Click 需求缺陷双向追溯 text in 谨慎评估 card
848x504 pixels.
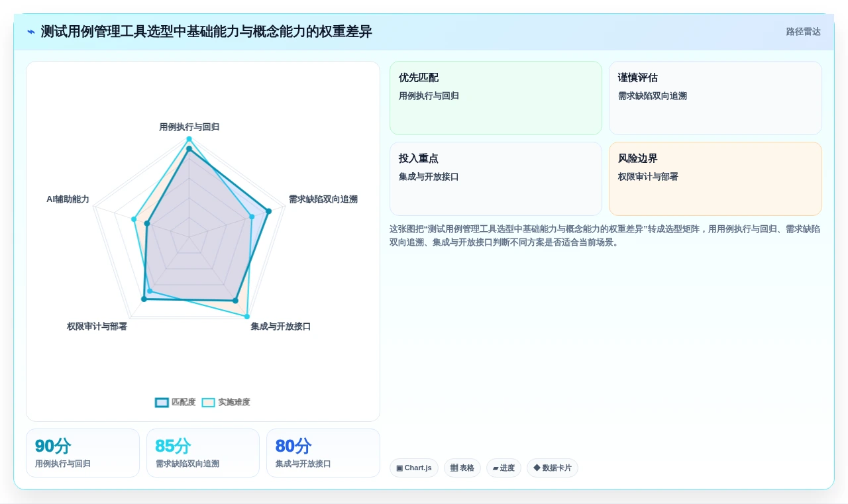click(x=653, y=96)
